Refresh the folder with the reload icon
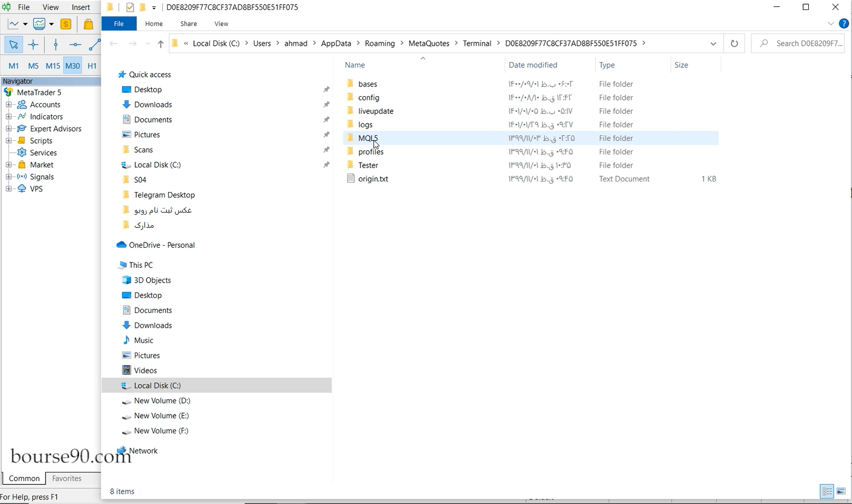The height and width of the screenshot is (504, 852). tap(734, 44)
